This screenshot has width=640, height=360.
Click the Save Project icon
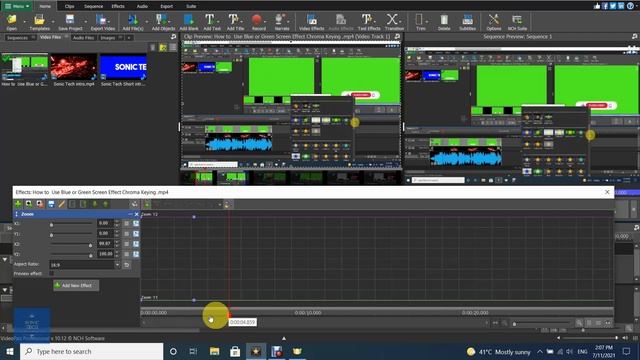point(70,20)
